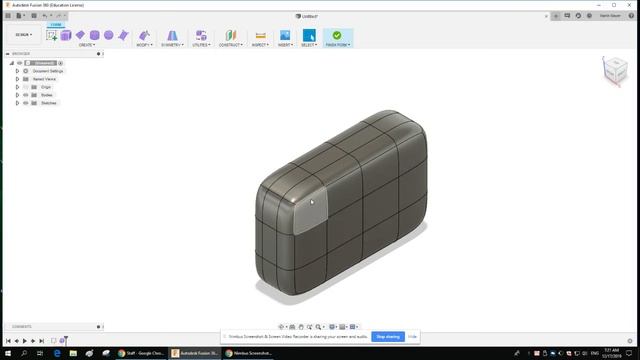Viewport: 640px width, 360px height.
Task: Collapse the root component node
Action: coord(11,63)
